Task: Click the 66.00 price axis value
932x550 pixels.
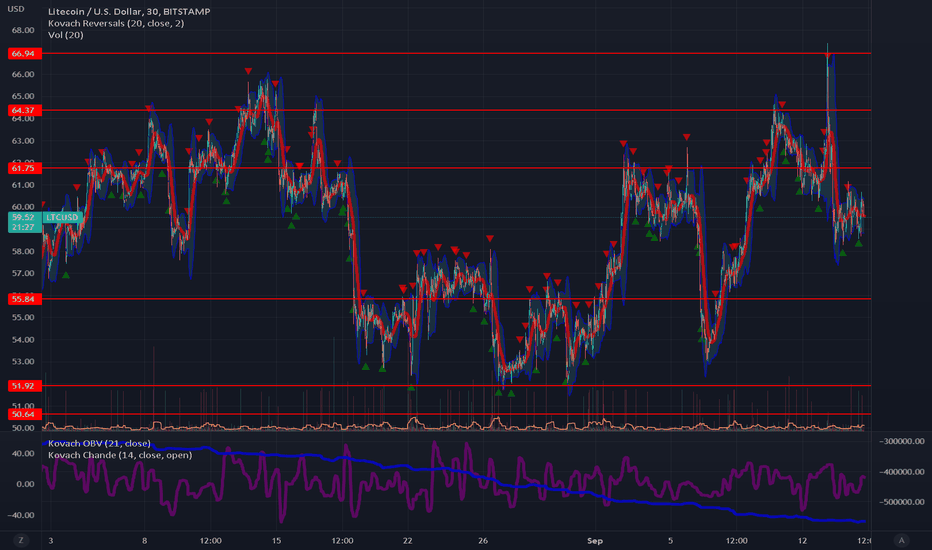Action: pos(23,74)
